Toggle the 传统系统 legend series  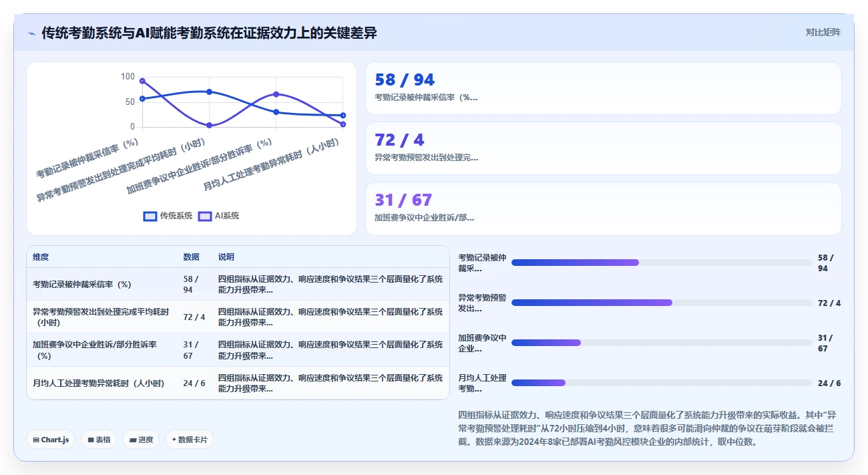tap(168, 216)
